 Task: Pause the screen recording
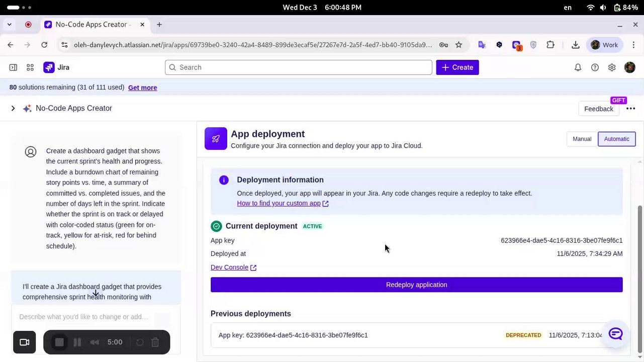pos(77,342)
